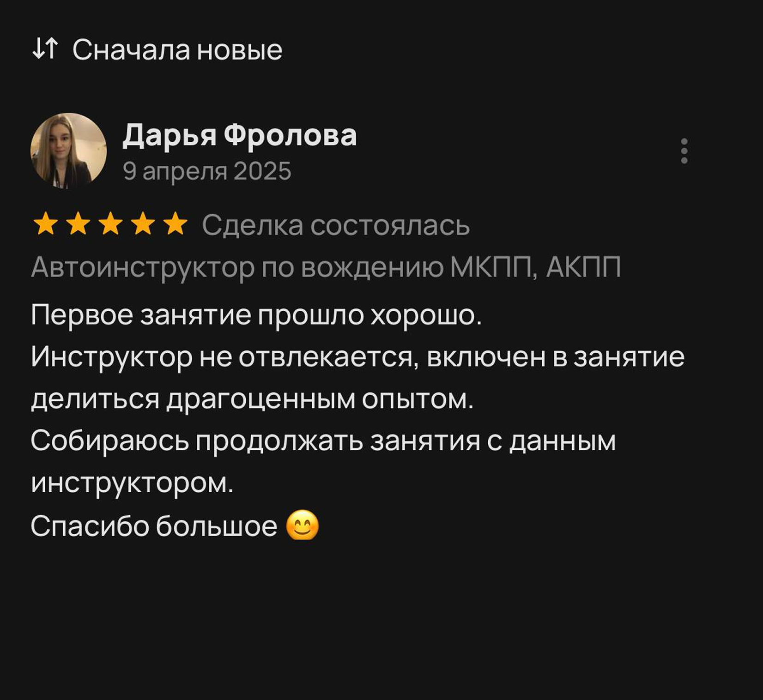Open listing "Автоинструктор по вождению МКПП, АКПП"
The width and height of the screenshot is (763, 700).
(x=326, y=267)
